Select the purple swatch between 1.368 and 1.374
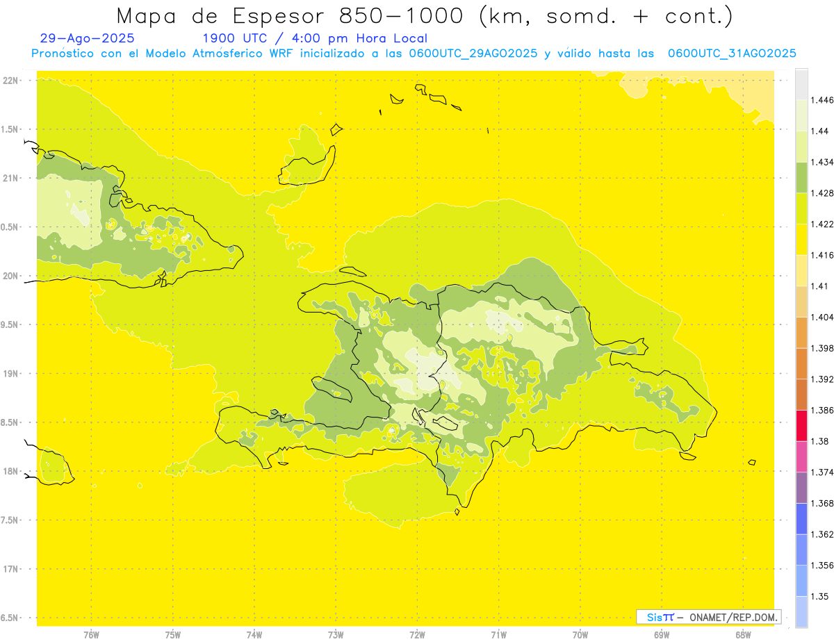The height and width of the screenshot is (644, 834). (801, 487)
